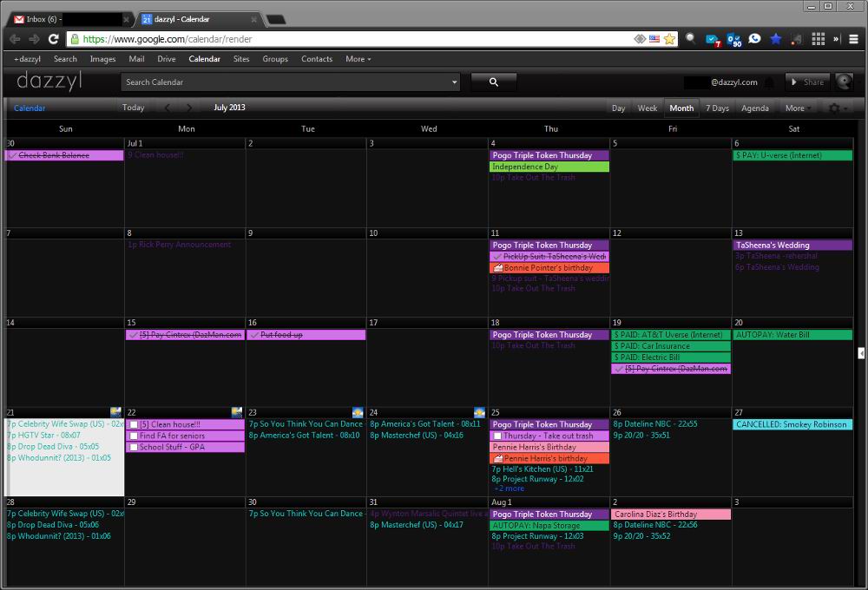Viewport: 868px width, 590px height.
Task: Check the '[5] Clean house!!!' task box on July 22
Action: coord(134,424)
